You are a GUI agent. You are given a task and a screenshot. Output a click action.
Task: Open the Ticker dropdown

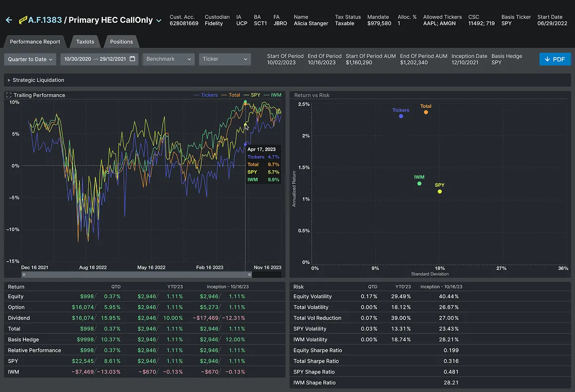[225, 59]
